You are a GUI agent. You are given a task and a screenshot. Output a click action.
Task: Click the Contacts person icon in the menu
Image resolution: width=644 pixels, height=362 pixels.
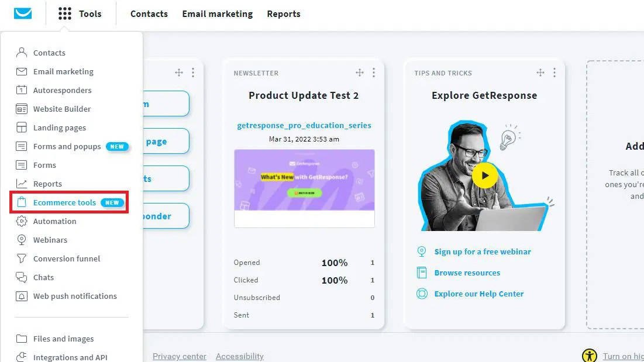(22, 53)
